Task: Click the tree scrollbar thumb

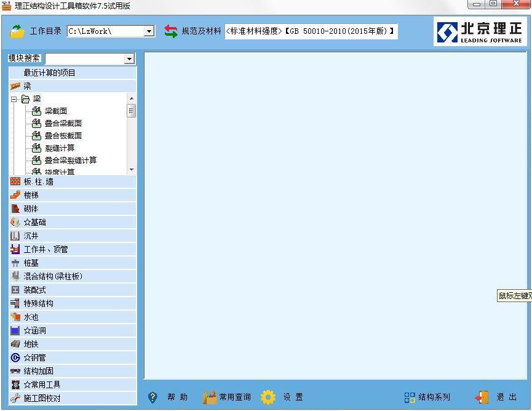Action: 132,111
